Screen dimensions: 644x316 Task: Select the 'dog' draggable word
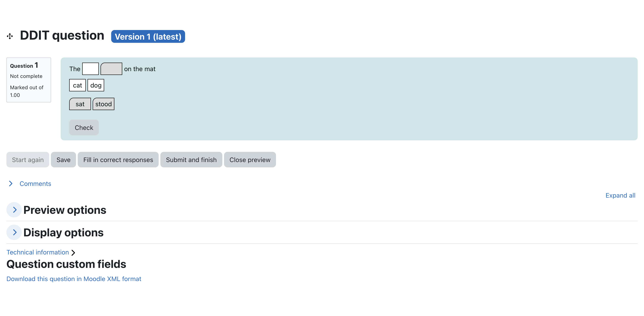pos(96,85)
